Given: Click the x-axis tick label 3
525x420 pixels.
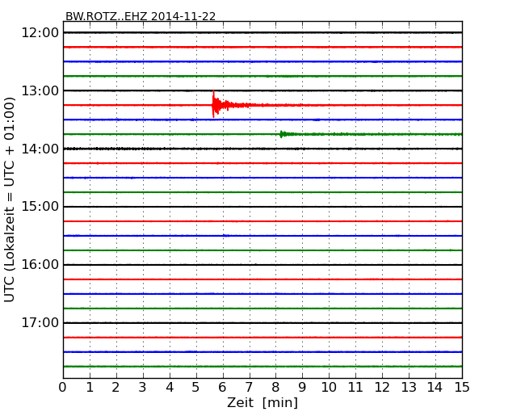Looking at the screenshot, I should coord(143,388).
